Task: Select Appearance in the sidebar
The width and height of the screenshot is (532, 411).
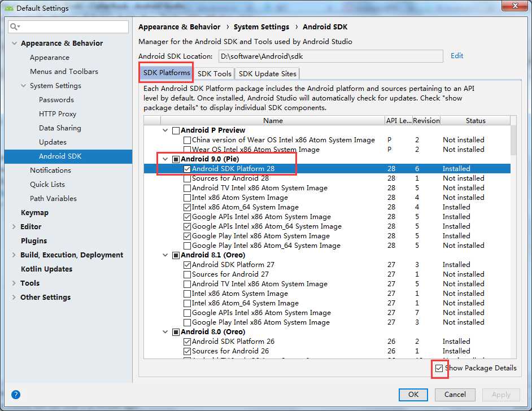Action: tap(50, 58)
